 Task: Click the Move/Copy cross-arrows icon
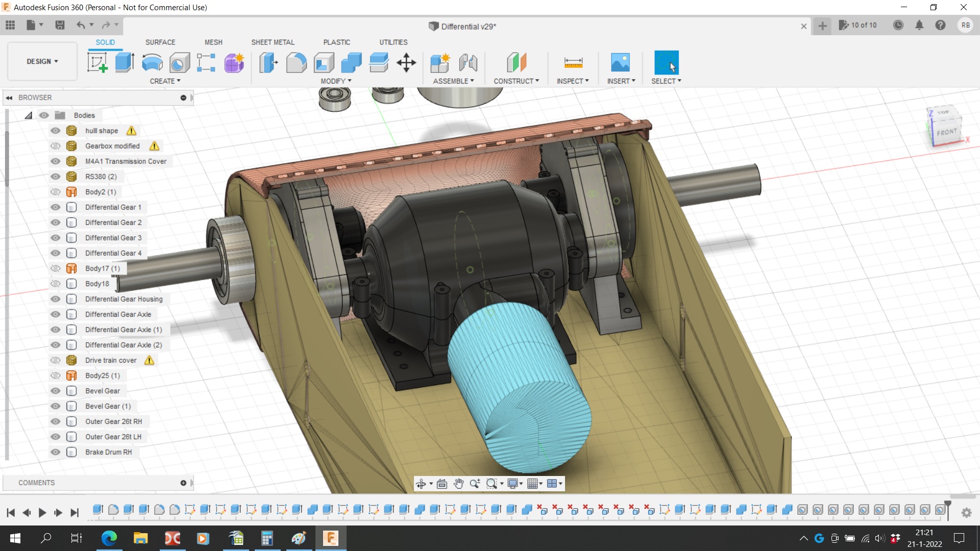406,63
